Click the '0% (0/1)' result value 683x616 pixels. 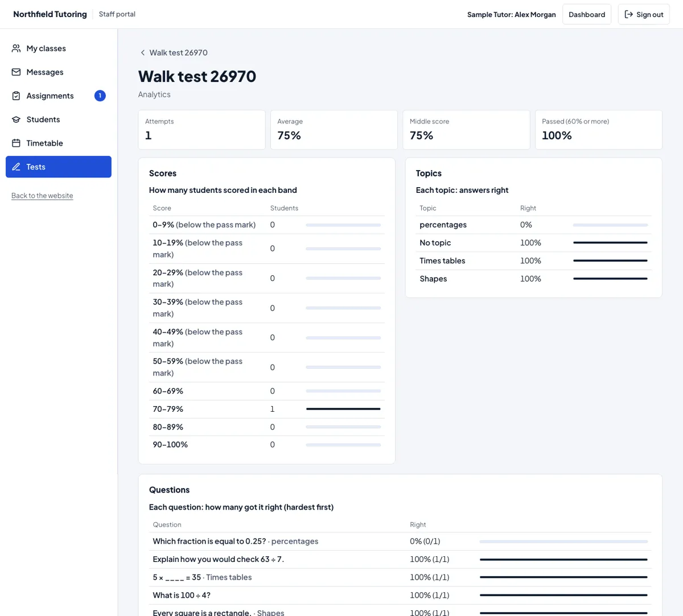[425, 541]
